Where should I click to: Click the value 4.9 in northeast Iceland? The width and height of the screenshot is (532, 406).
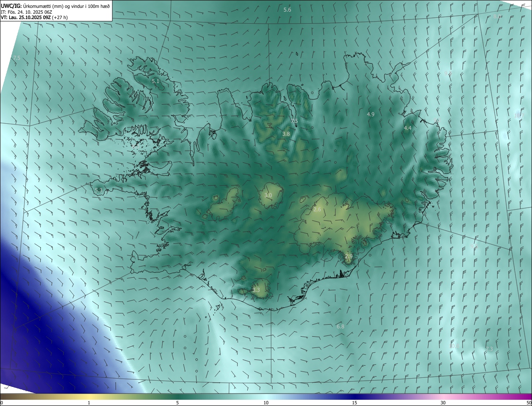371,114
